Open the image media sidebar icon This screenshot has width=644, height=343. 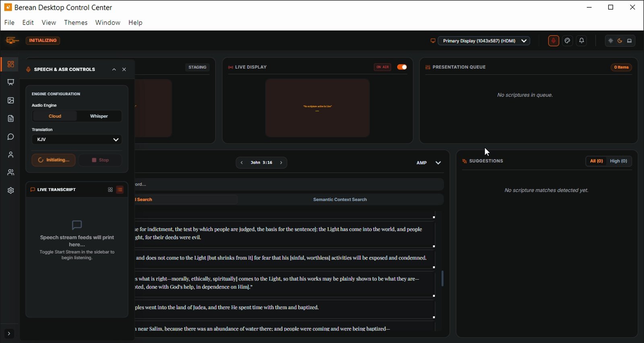[x=11, y=100]
